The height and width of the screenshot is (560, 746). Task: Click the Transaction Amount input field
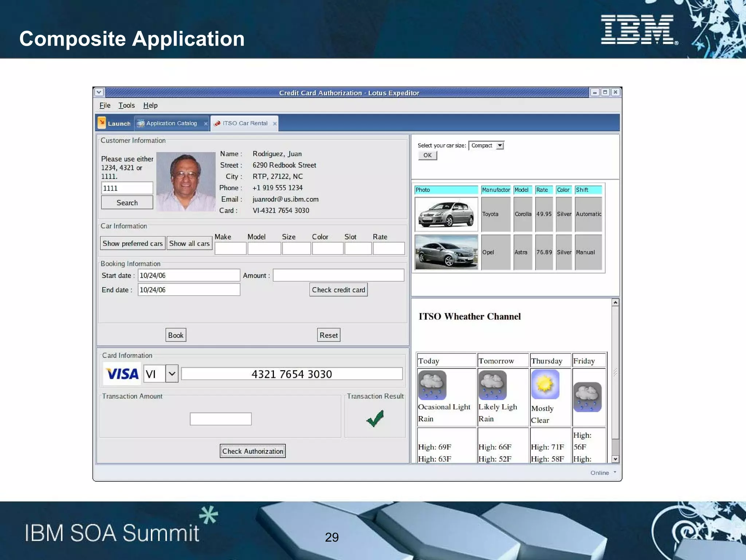220,419
